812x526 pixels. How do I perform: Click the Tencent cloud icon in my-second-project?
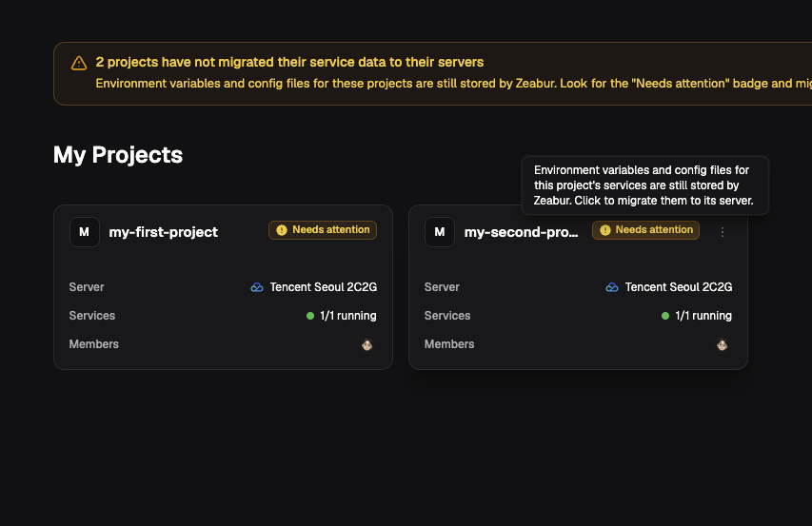tap(612, 287)
